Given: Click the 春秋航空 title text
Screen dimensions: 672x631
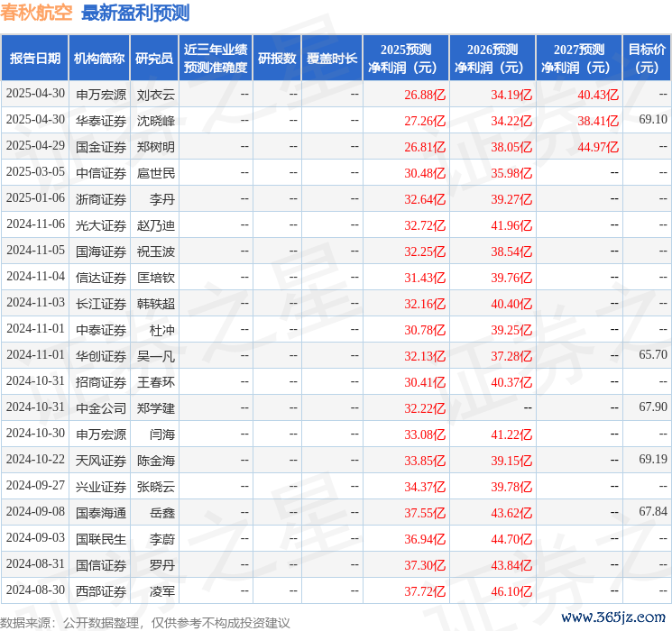Looking at the screenshot, I should point(36,13).
